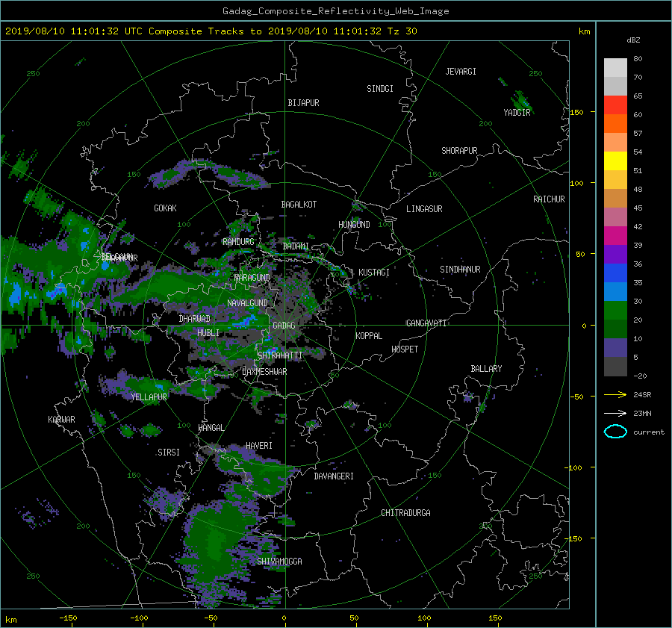Select the '24SR' legend label
This screenshot has width=672, height=628.
[x=642, y=394]
